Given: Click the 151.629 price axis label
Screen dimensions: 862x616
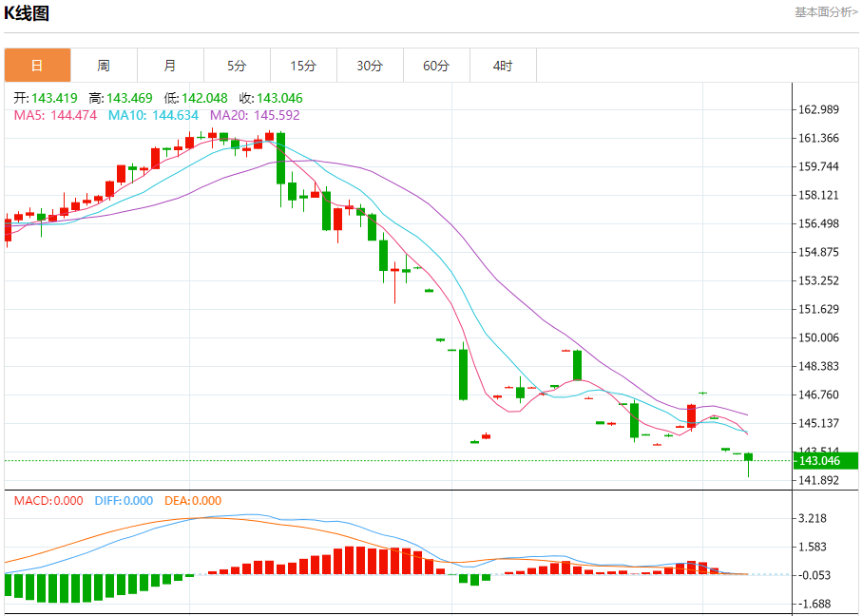Looking at the screenshot, I should [x=818, y=309].
